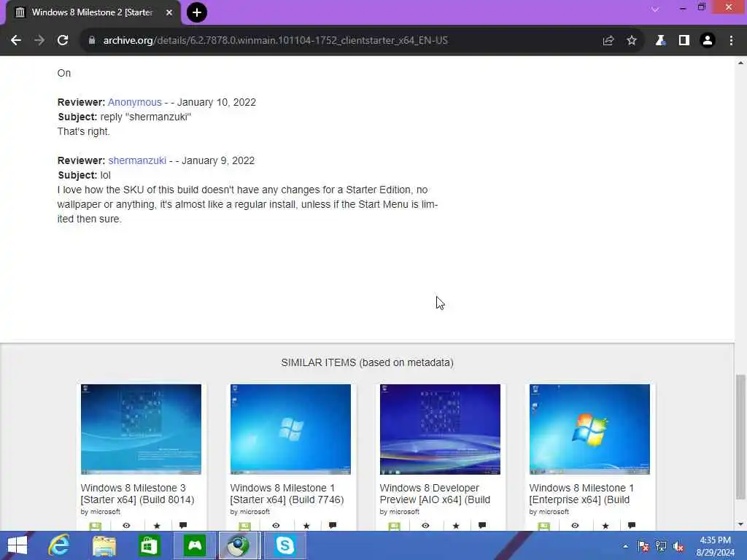Click favorites star on Build 7746 card
The image size is (747, 560).
(306, 525)
